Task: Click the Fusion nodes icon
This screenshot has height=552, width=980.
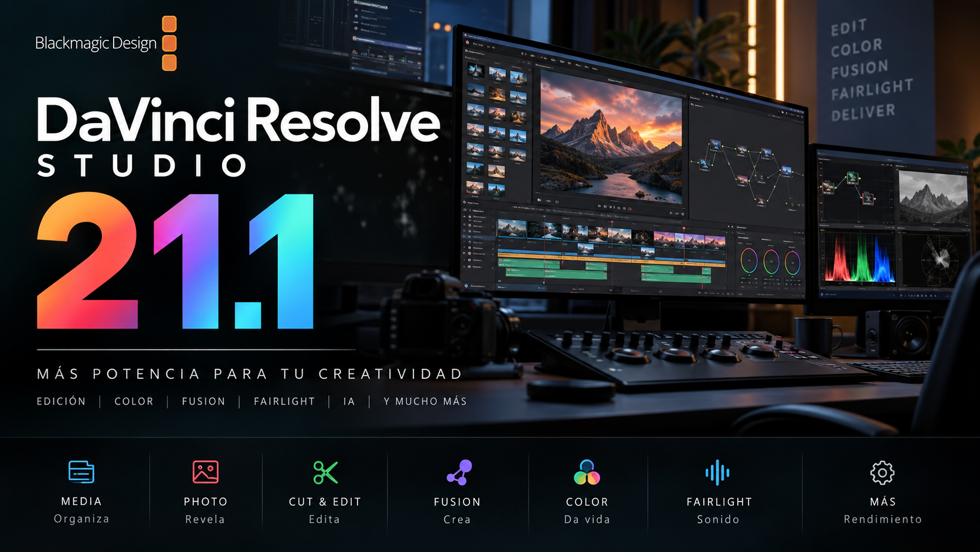Action: 460,473
